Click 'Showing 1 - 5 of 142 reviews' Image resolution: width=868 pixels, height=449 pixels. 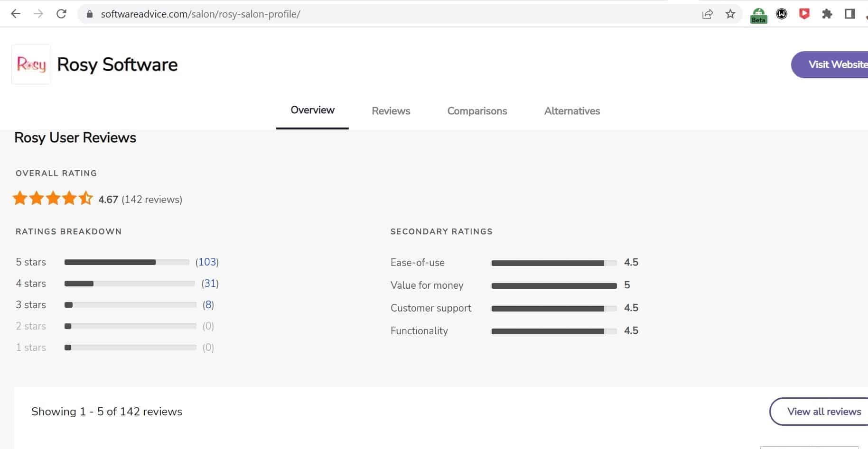tap(107, 412)
